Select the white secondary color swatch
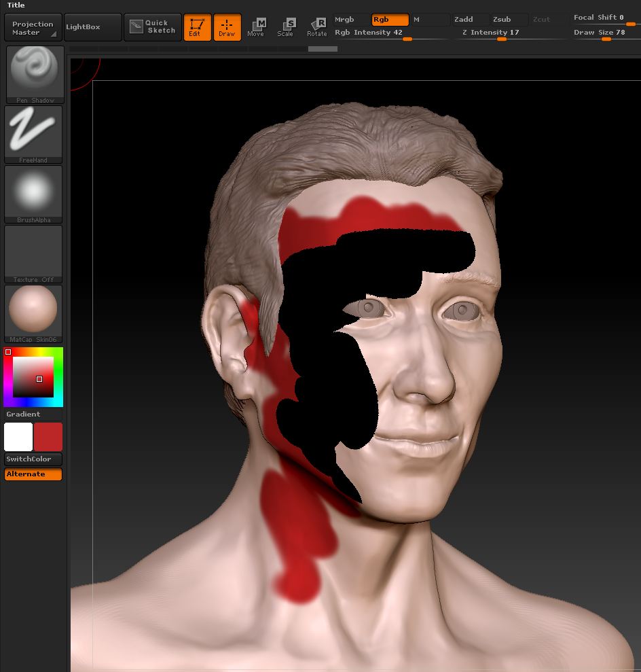Image resolution: width=641 pixels, height=672 pixels. pos(18,437)
